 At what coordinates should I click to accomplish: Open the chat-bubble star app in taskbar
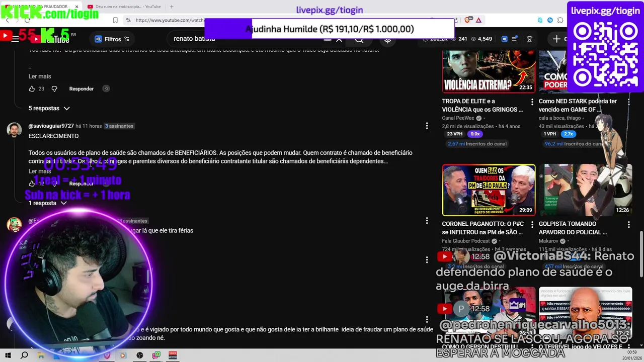[156, 355]
